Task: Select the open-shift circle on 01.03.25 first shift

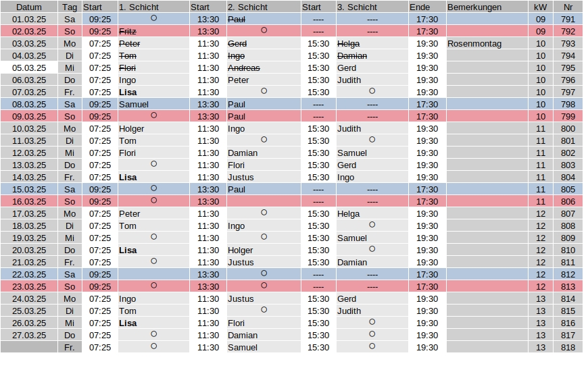Action: click(x=153, y=18)
